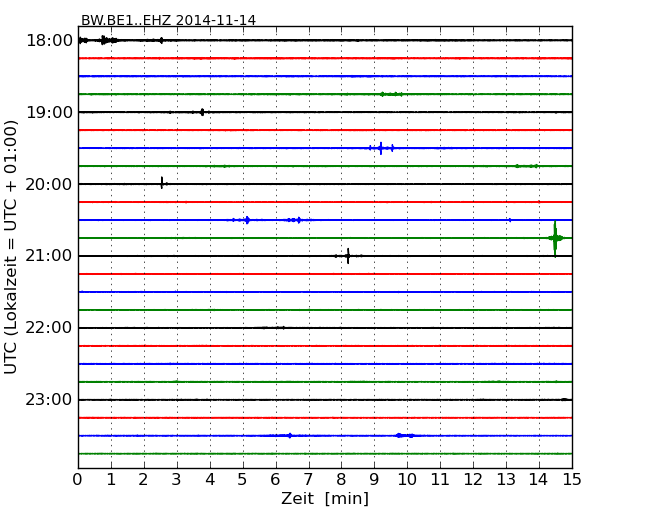The width and height of the screenshot is (650, 520).
Task: Click the 20:00 time label
Action: point(49,184)
